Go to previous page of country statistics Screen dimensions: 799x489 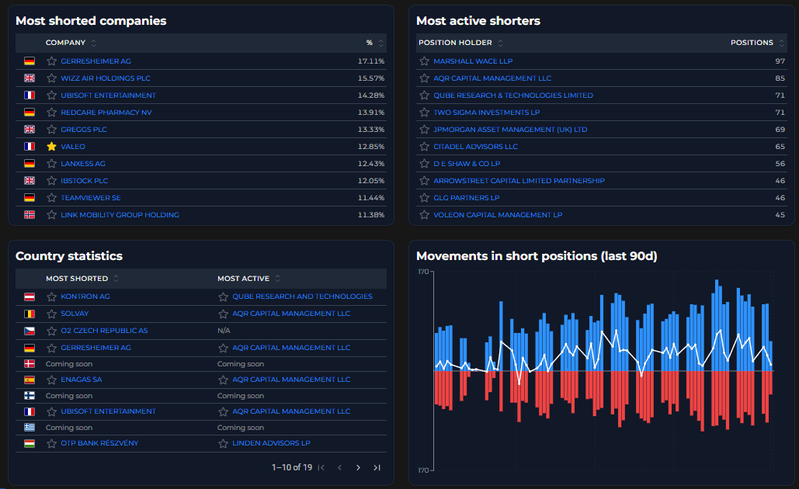[x=340, y=468]
